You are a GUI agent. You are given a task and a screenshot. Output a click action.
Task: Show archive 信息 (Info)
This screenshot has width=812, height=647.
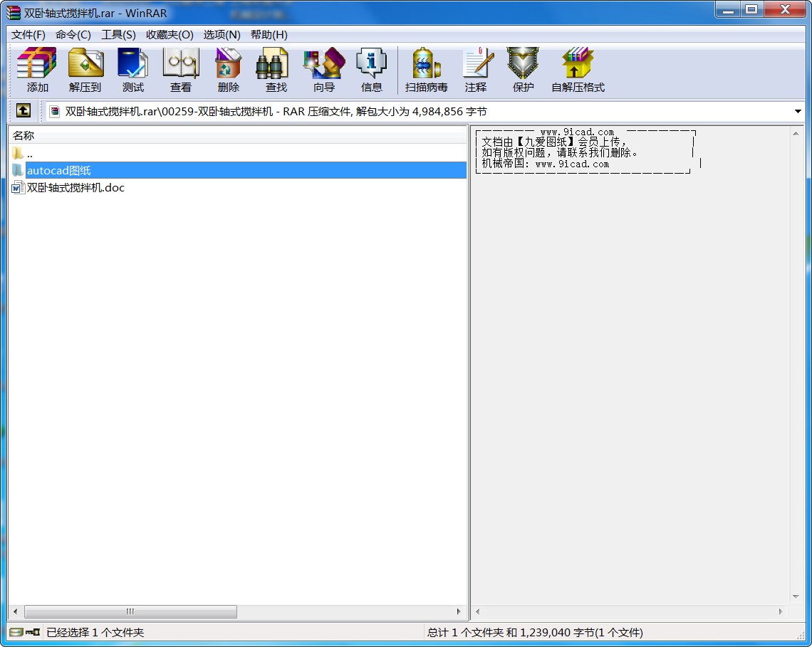coord(371,70)
